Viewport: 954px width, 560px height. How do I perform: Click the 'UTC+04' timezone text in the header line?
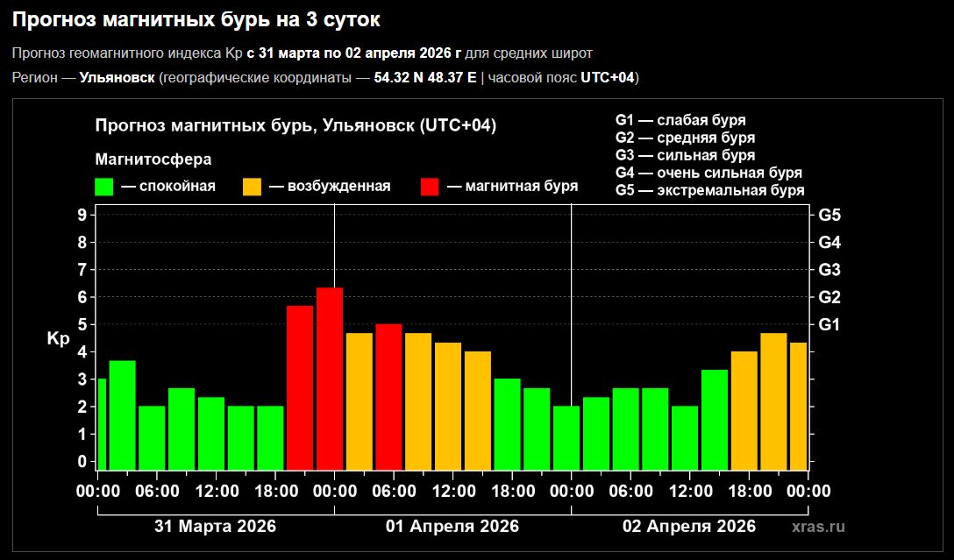click(608, 77)
